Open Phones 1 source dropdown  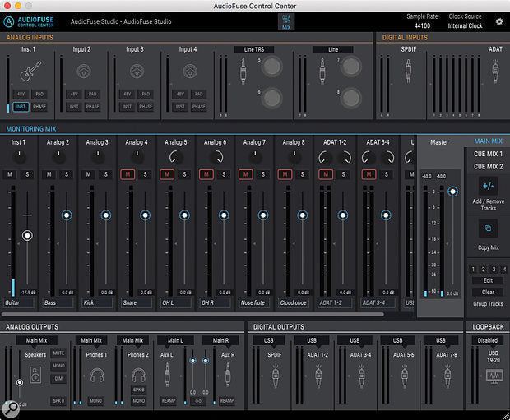point(91,340)
